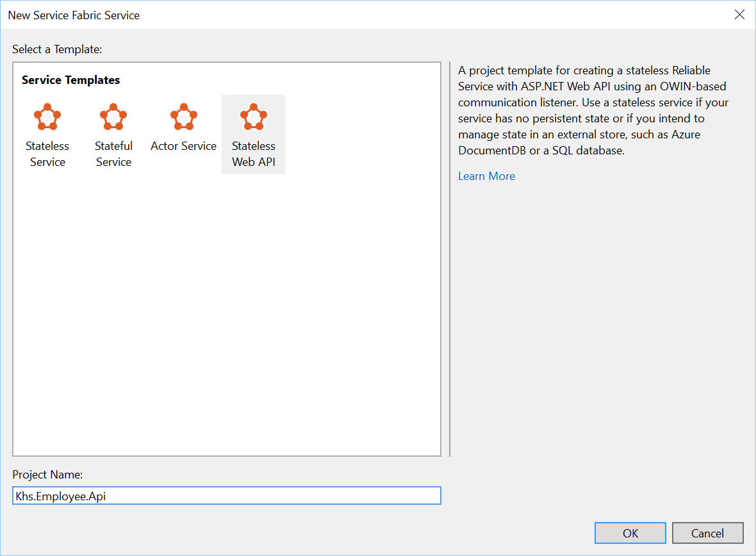The width and height of the screenshot is (756, 556).
Task: Click the template description paragraph text
Action: point(593,110)
